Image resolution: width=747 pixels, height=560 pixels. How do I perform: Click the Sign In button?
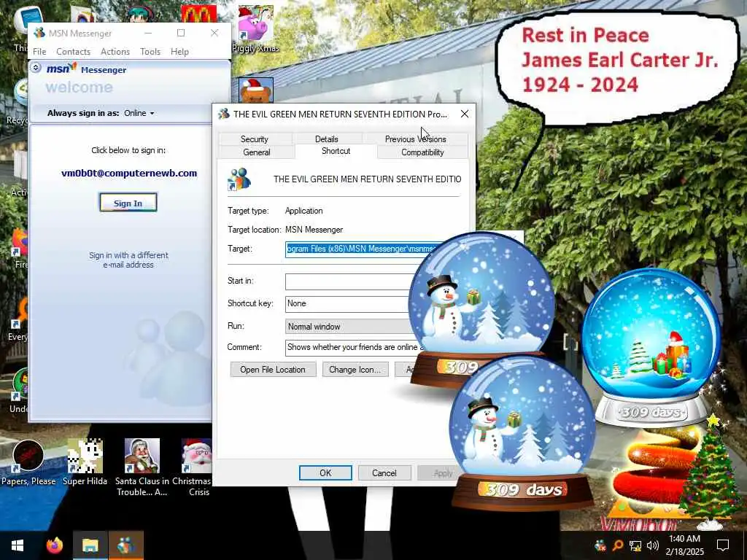click(128, 203)
